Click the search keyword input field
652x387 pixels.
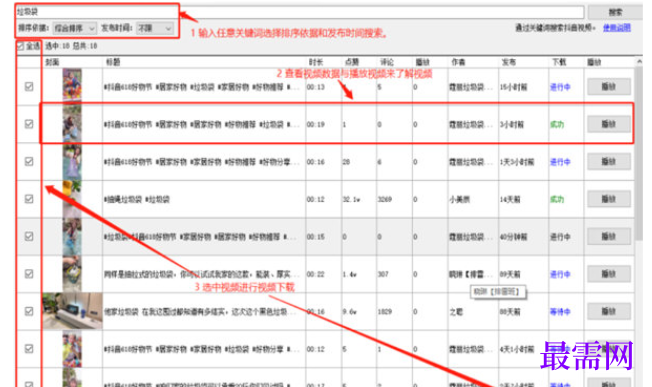pos(299,12)
